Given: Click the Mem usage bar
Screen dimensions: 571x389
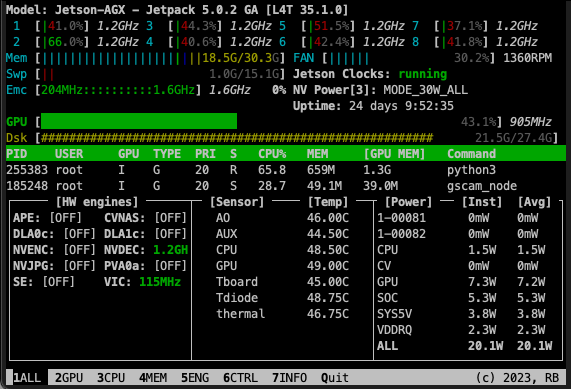Looking at the screenshot, I should coord(160,58).
